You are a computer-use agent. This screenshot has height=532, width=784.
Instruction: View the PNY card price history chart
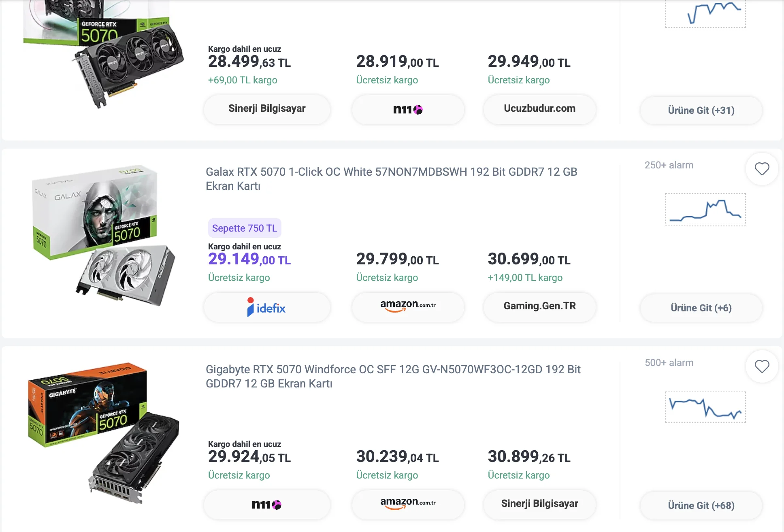[x=705, y=13]
